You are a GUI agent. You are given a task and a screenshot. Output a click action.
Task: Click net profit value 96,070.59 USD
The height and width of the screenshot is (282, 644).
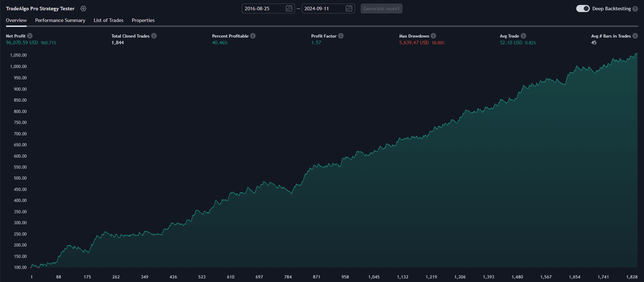pyautogui.click(x=22, y=43)
